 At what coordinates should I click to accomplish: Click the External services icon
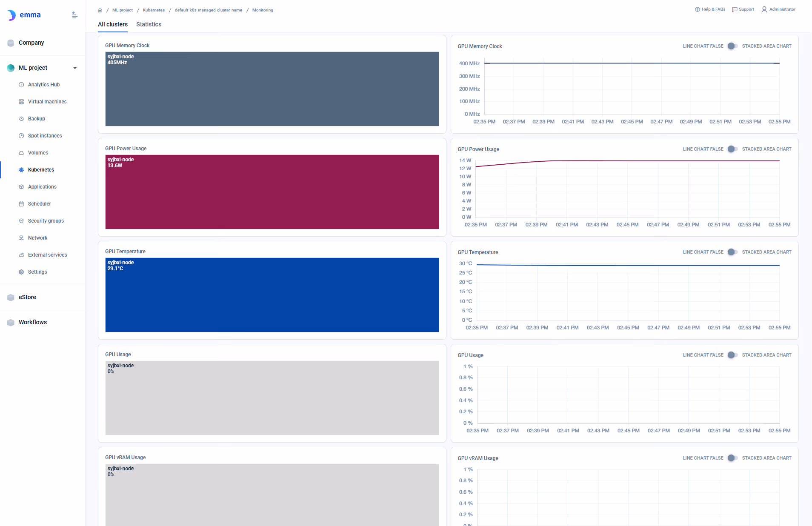pyautogui.click(x=21, y=255)
